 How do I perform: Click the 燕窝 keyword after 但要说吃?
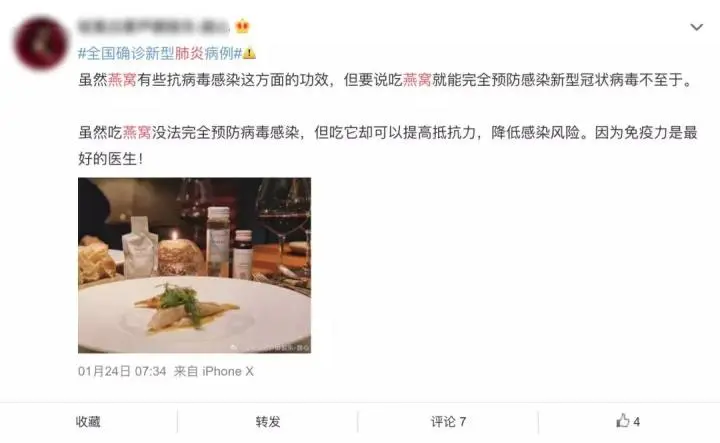[x=417, y=80]
